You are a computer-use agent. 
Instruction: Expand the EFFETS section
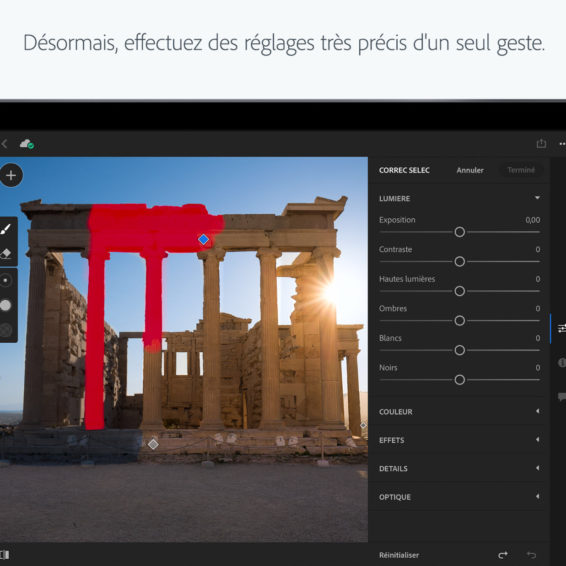(458, 440)
